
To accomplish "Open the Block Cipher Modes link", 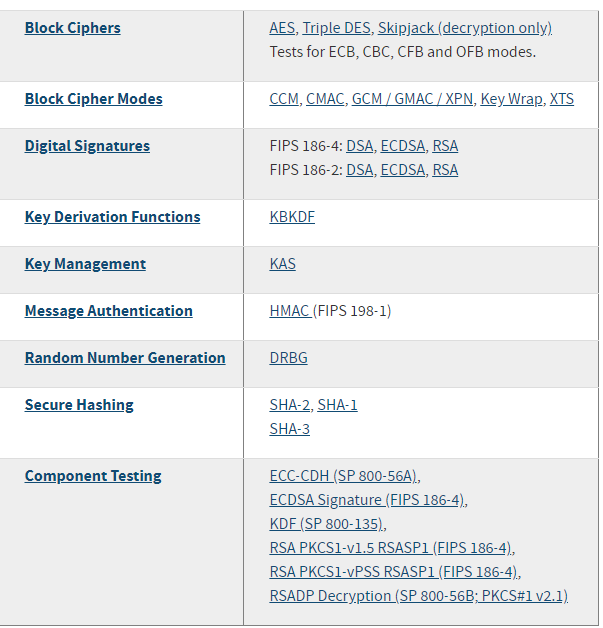I will click(x=93, y=99).
